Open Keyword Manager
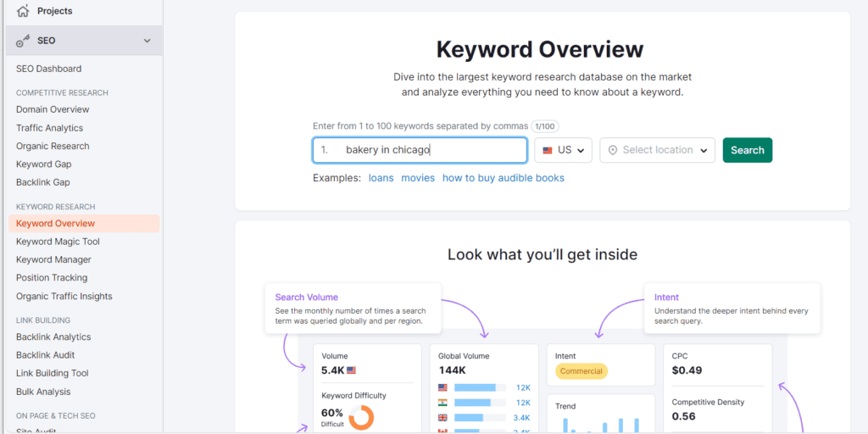This screenshot has width=868, height=434. pos(53,259)
